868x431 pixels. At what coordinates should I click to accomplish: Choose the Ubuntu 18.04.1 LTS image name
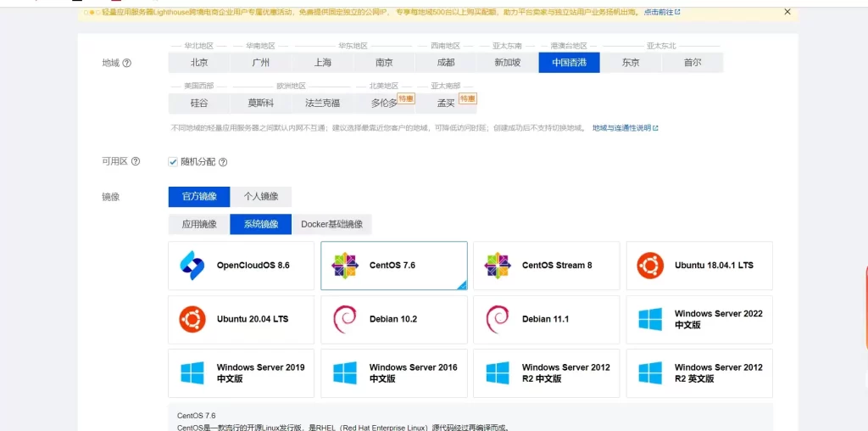714,266
